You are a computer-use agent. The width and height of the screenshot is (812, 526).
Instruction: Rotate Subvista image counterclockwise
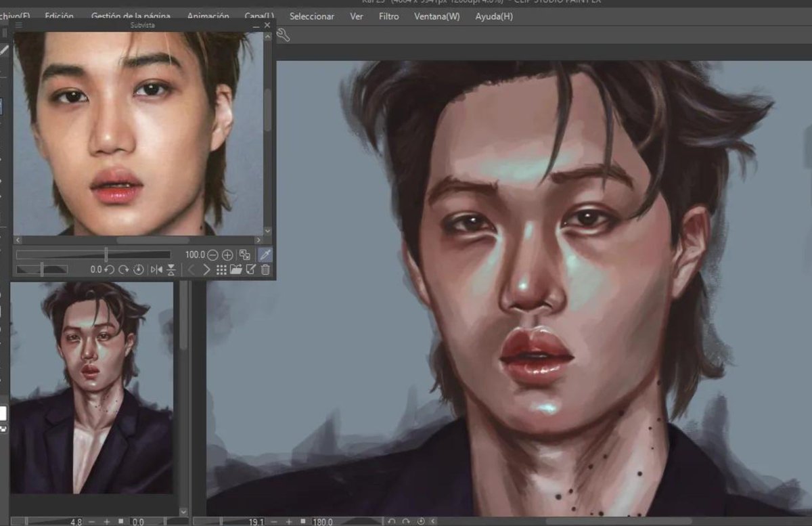[x=109, y=269]
